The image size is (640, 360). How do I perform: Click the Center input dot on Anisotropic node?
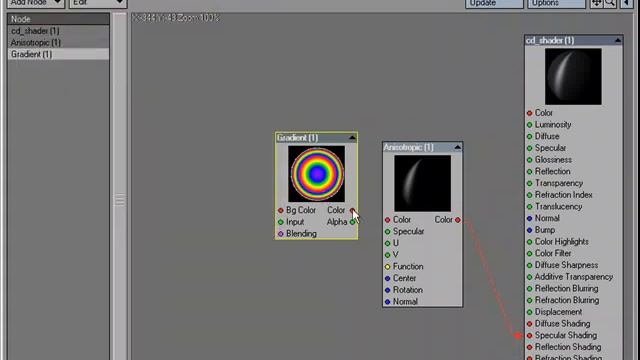click(x=387, y=279)
